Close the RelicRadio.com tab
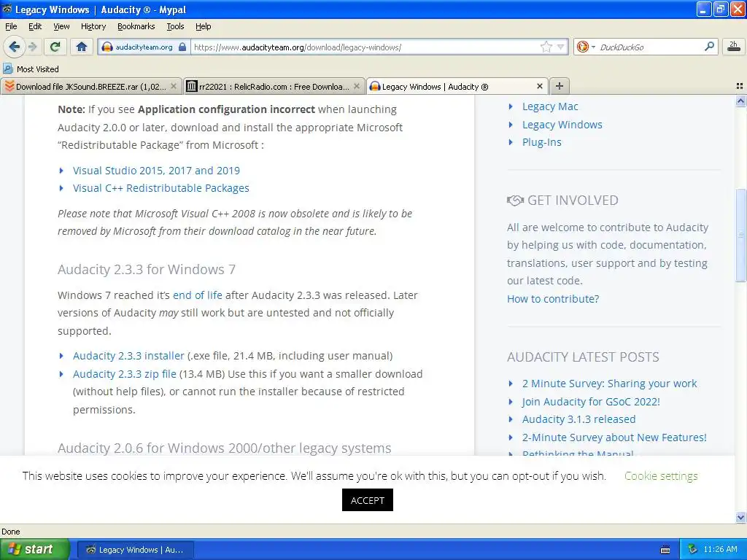The image size is (747, 560). tap(356, 86)
